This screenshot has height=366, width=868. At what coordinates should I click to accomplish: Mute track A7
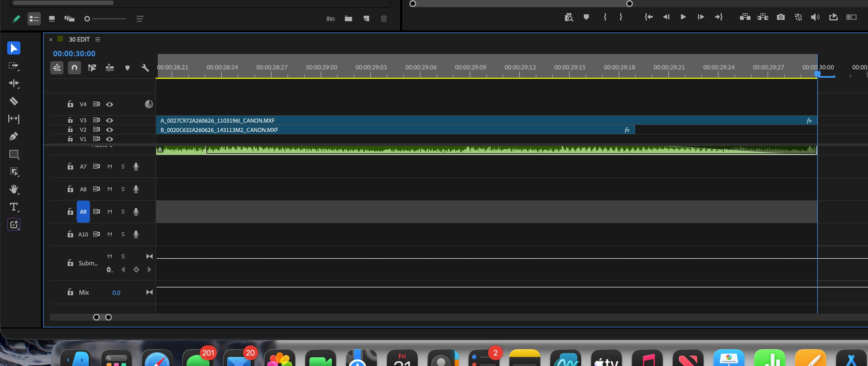coord(110,166)
